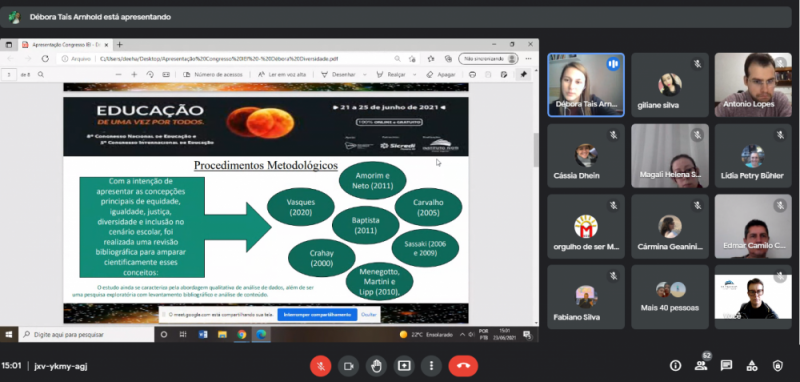Show the participants list icon
Image resolution: width=800 pixels, height=382 pixels.
pos(701,365)
